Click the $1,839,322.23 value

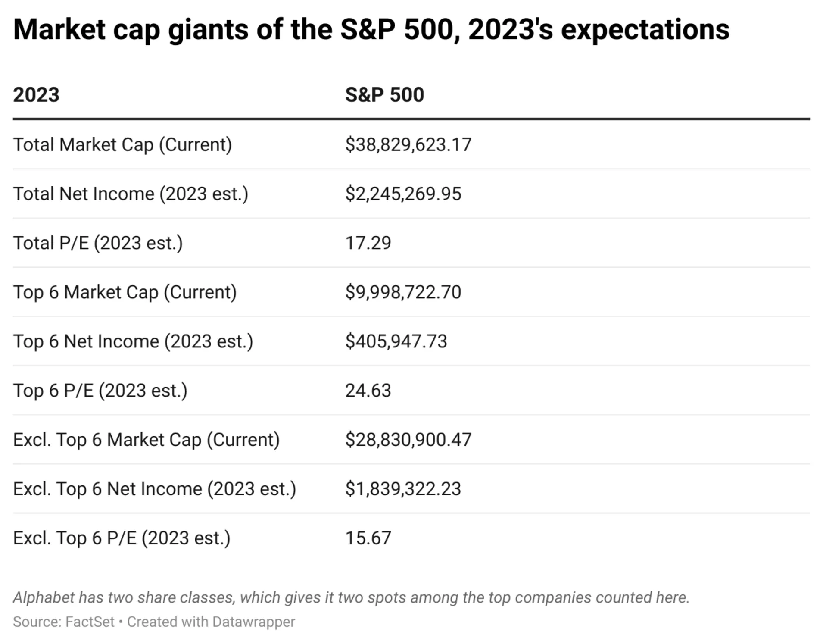[403, 489]
